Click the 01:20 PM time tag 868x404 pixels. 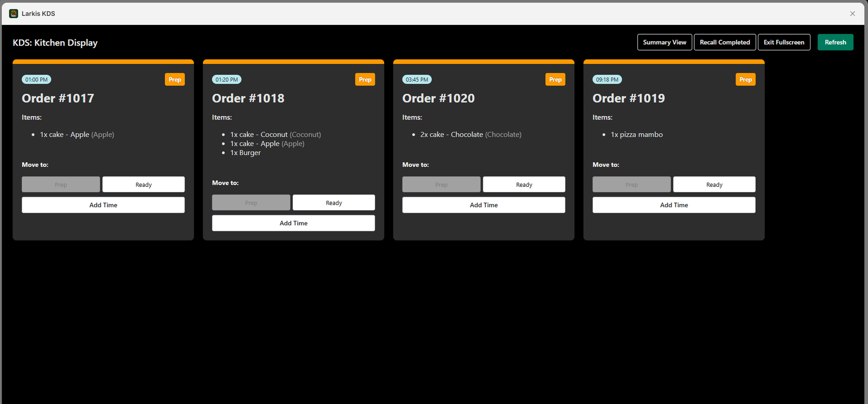coord(227,79)
